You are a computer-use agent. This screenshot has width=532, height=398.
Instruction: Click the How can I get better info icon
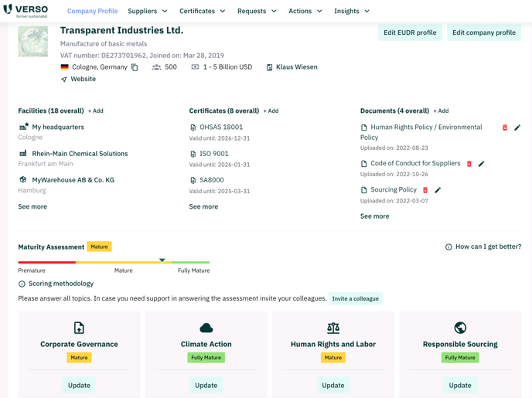448,247
